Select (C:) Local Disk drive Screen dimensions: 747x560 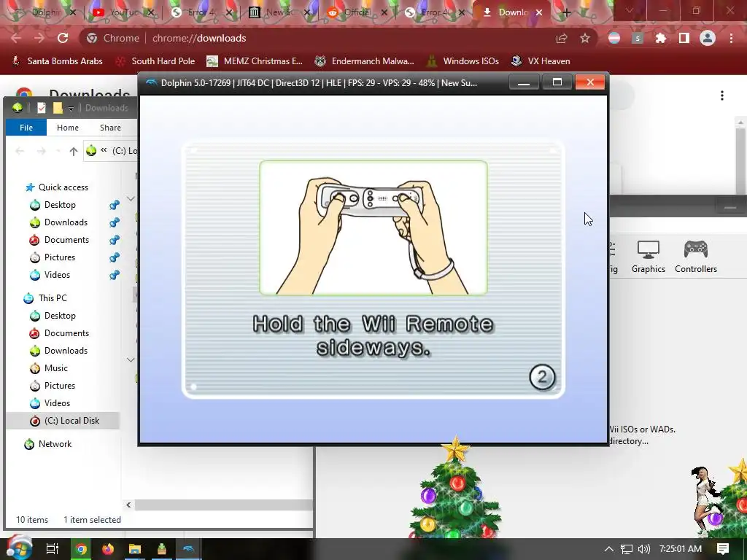click(x=71, y=421)
